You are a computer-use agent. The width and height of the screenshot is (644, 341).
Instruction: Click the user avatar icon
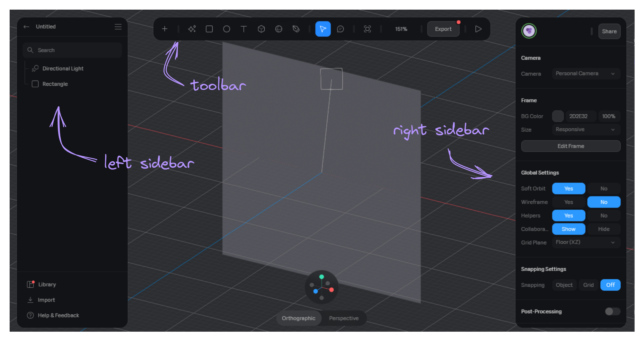pos(529,31)
